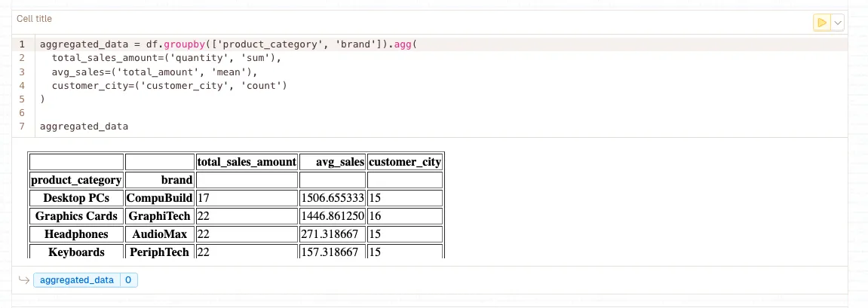
Task: Click the 271.318667 avg_sales value
Action: point(333,234)
